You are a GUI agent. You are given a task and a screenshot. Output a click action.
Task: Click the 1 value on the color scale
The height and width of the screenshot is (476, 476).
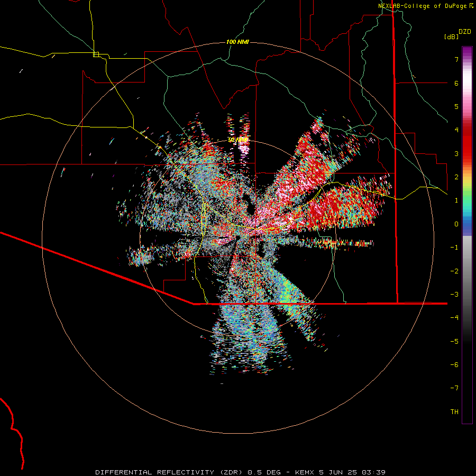click(x=456, y=200)
